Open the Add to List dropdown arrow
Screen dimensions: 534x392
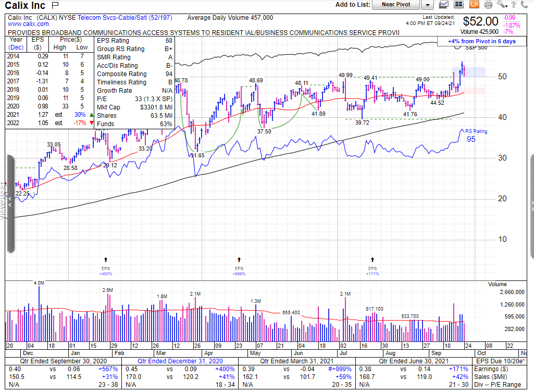427,5
